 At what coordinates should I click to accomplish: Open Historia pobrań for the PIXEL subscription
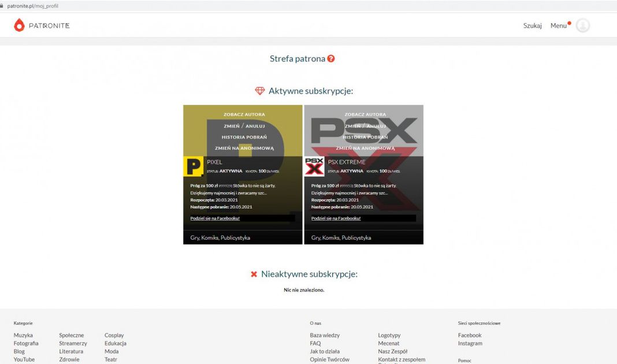click(x=244, y=137)
